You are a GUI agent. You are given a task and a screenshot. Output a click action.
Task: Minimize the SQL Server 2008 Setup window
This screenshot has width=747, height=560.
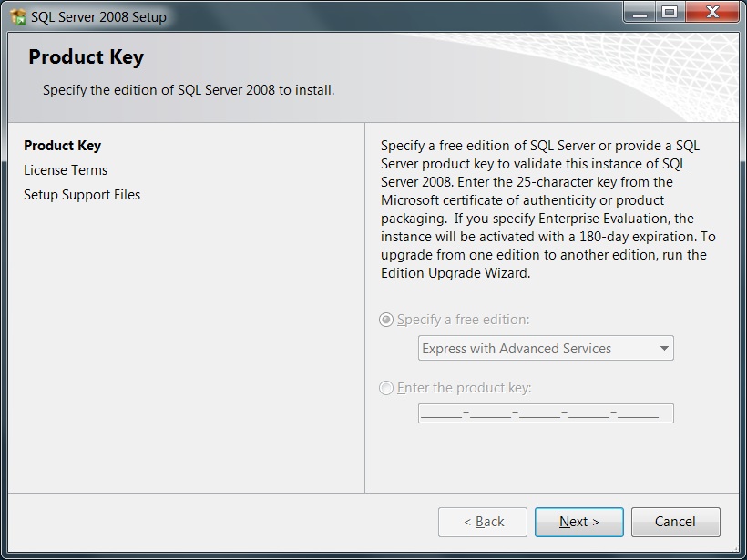pos(640,13)
